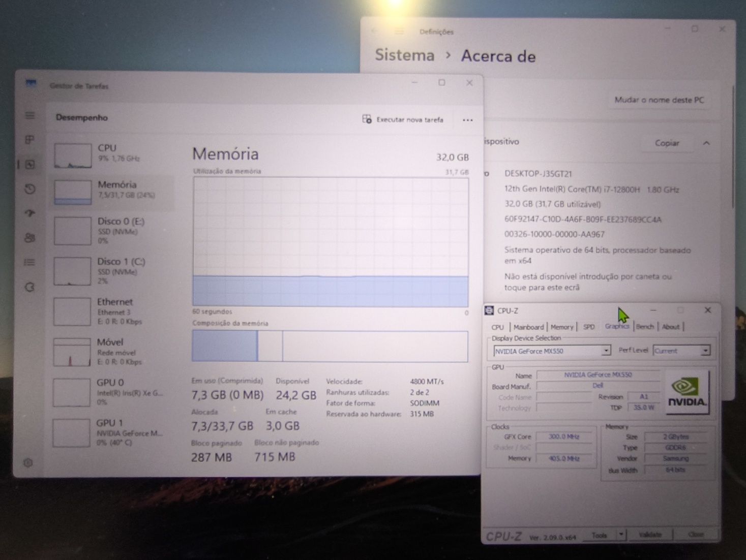
Task: Open the Processes page in Task Manager sidebar
Action: [x=30, y=139]
